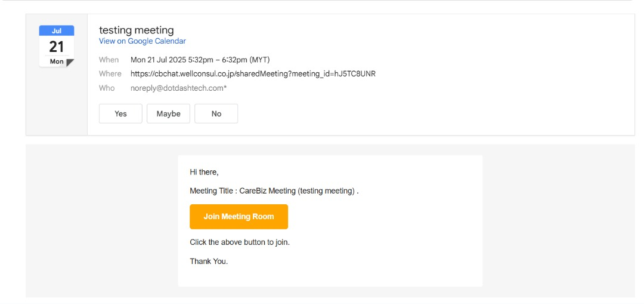This screenshot has height=304, width=644.
Task: Respond Yes to the meeting invitation
Action: pos(120,113)
